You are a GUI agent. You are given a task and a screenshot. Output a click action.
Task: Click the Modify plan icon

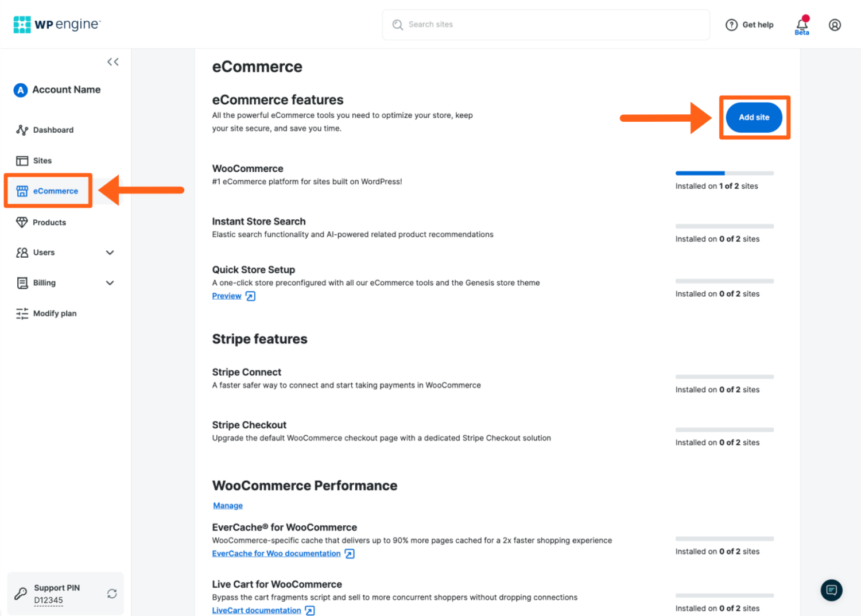click(x=22, y=313)
